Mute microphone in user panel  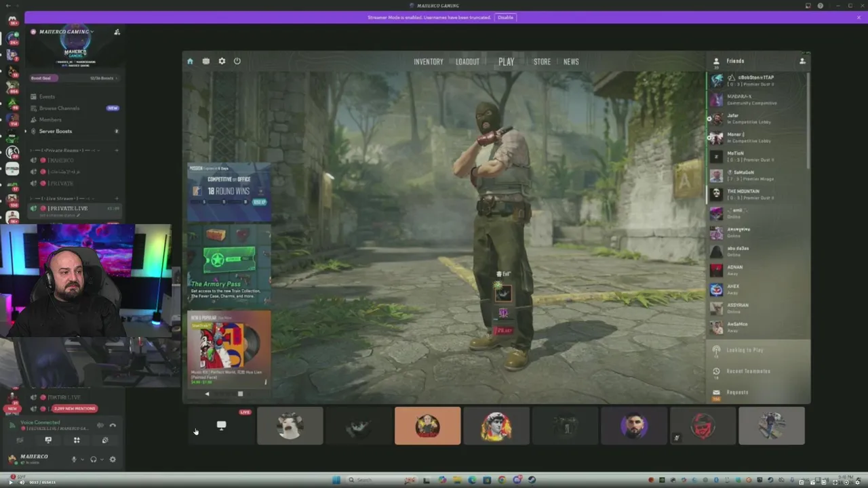click(74, 460)
